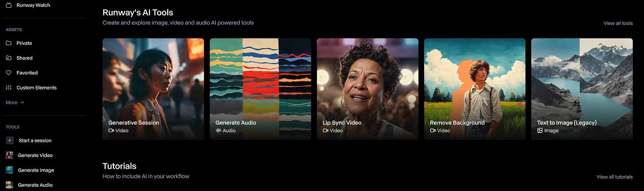Click the Generate Image sidebar thumbnail icon
The height and width of the screenshot is (191, 644).
point(9,170)
